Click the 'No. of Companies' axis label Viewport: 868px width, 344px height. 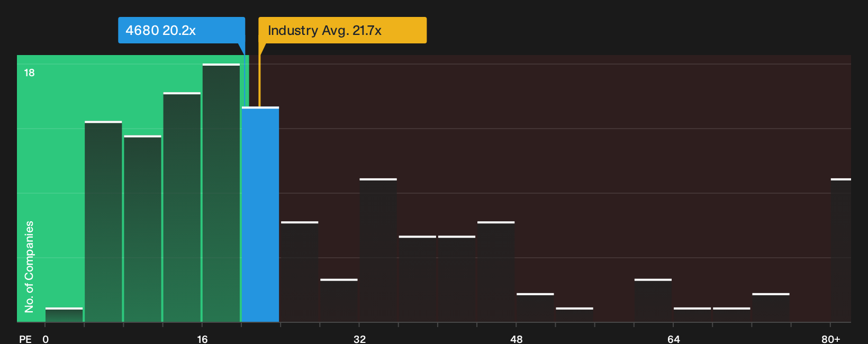click(x=29, y=266)
